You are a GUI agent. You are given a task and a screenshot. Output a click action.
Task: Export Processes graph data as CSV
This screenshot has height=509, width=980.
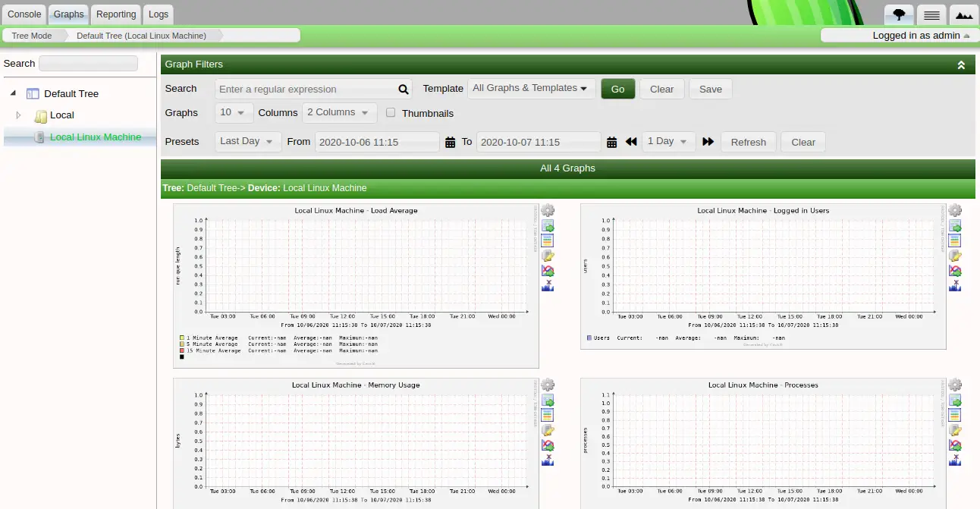point(955,401)
